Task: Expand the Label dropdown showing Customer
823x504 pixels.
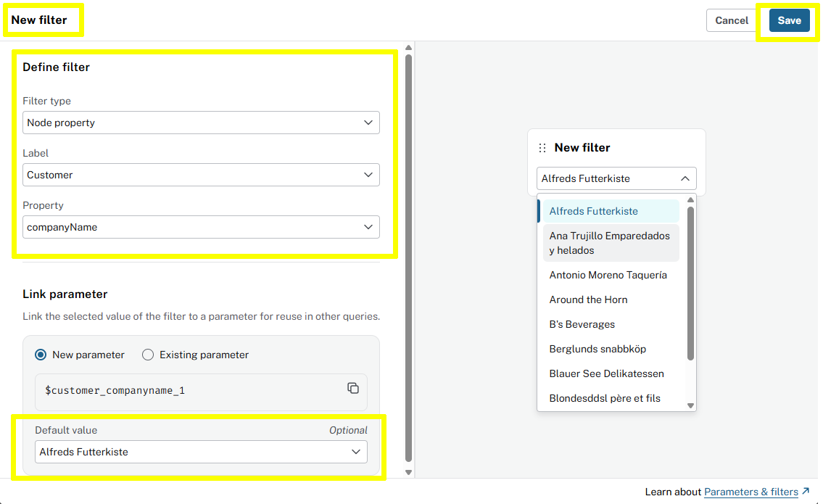Action: click(201, 175)
